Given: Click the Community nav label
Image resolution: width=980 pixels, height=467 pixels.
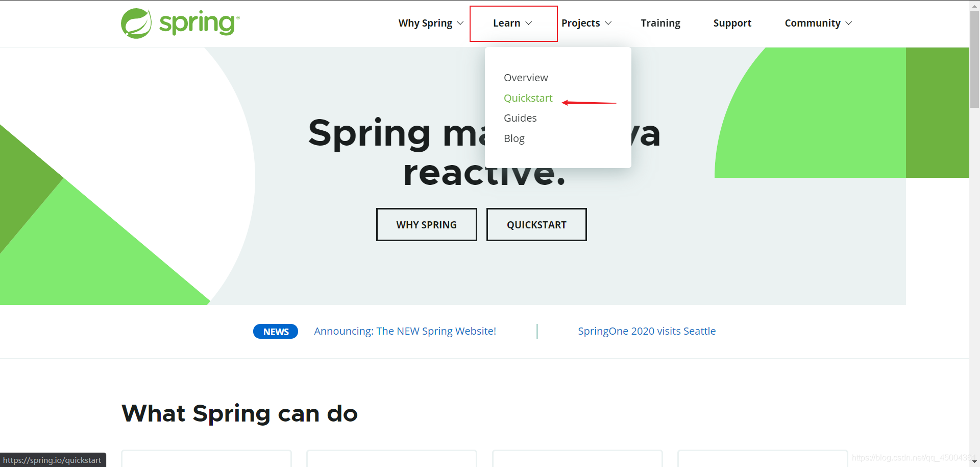Looking at the screenshot, I should click(813, 23).
